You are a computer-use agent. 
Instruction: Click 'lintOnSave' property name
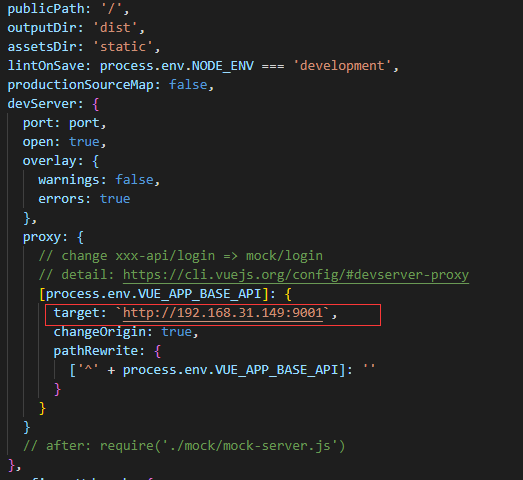[46, 66]
